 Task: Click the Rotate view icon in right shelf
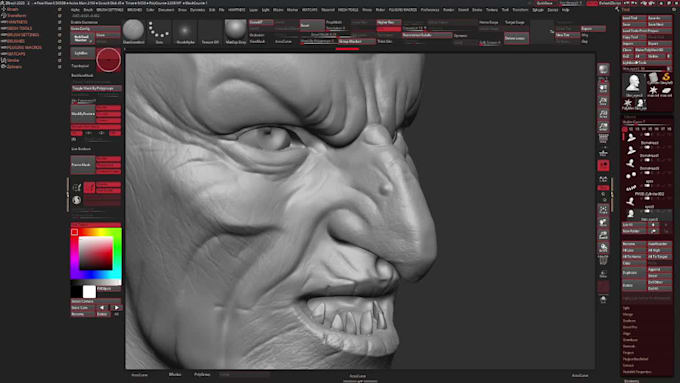click(603, 248)
